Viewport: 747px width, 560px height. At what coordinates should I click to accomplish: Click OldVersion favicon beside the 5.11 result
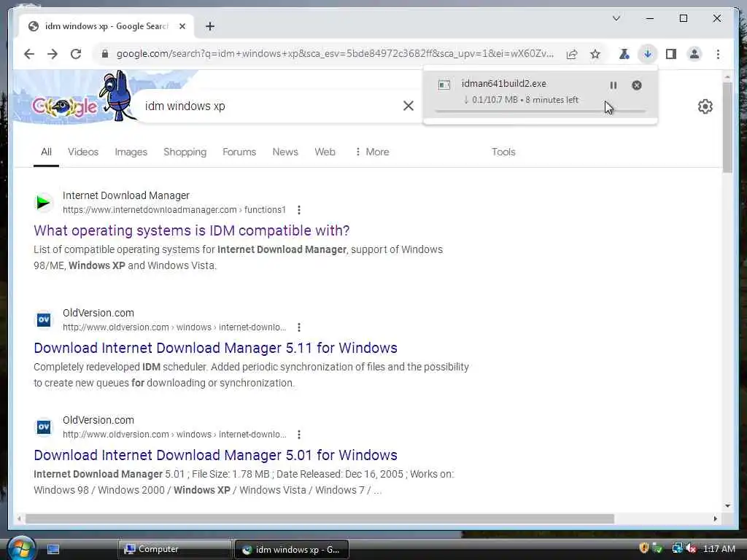(43, 319)
